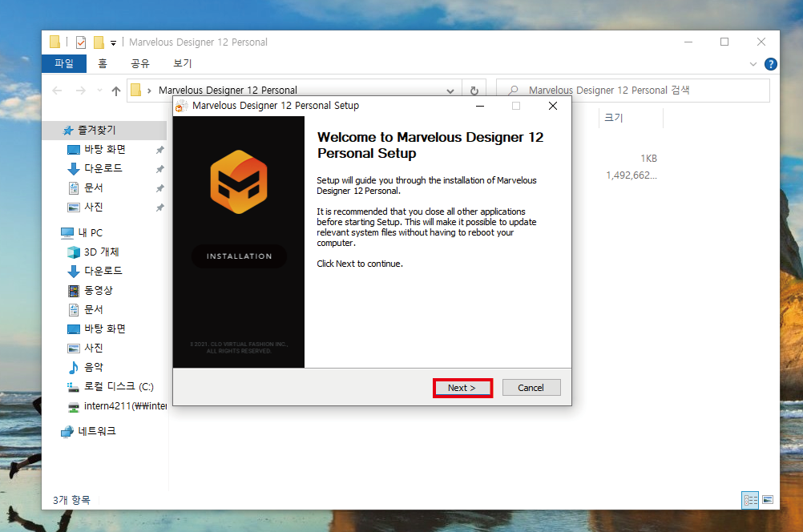
Task: Open 3D 개체 folder
Action: click(x=102, y=252)
